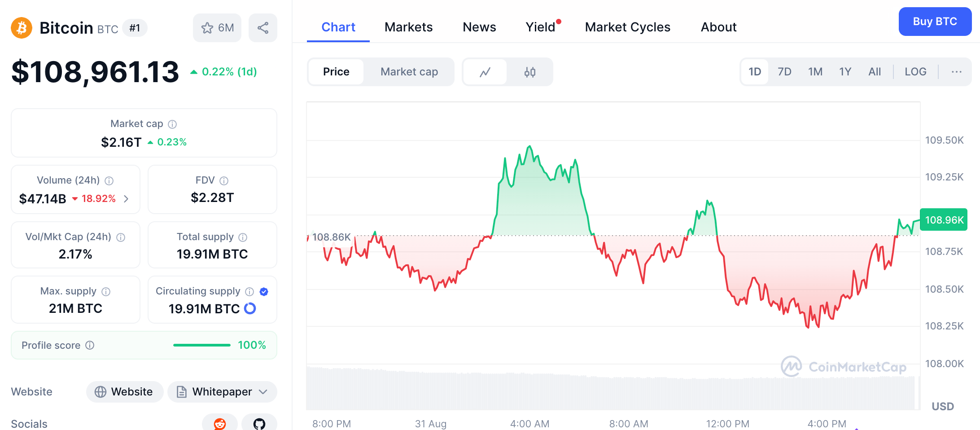Viewport: 980px width, 430px height.
Task: Toggle LOG scale on chart
Action: click(915, 72)
